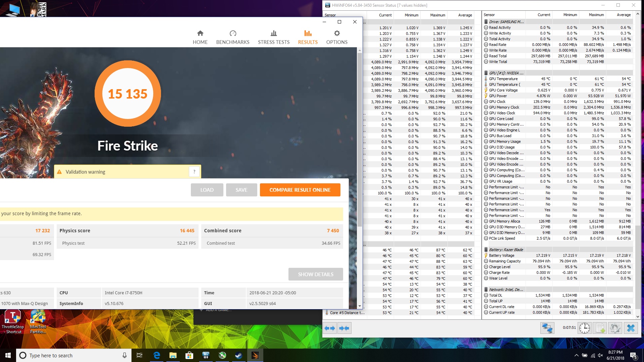Click the Drive: SAMSUNG group header
644x362 pixels.
point(558,22)
